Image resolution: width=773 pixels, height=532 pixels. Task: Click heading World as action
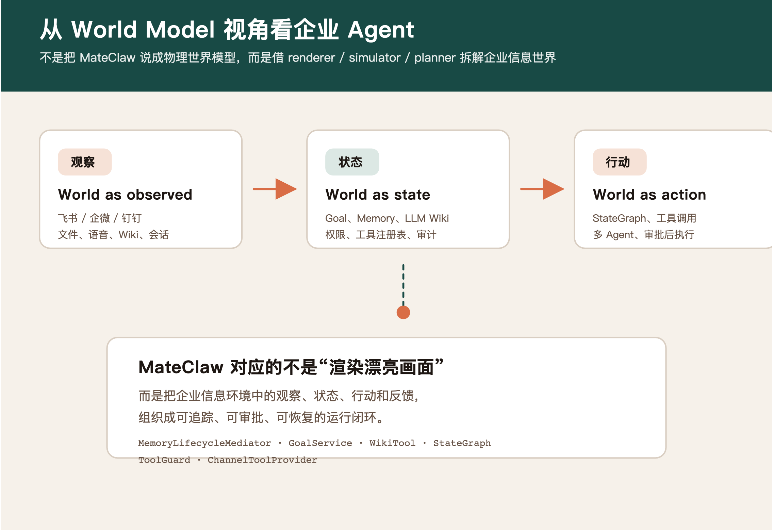coord(649,195)
